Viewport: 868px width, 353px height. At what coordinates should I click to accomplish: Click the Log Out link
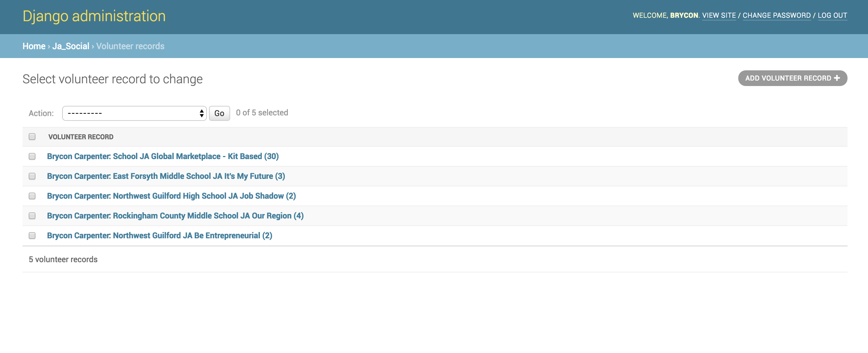click(x=832, y=15)
